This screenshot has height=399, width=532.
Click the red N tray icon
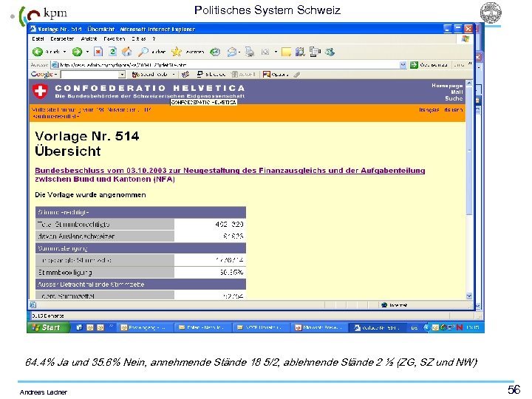(460, 327)
